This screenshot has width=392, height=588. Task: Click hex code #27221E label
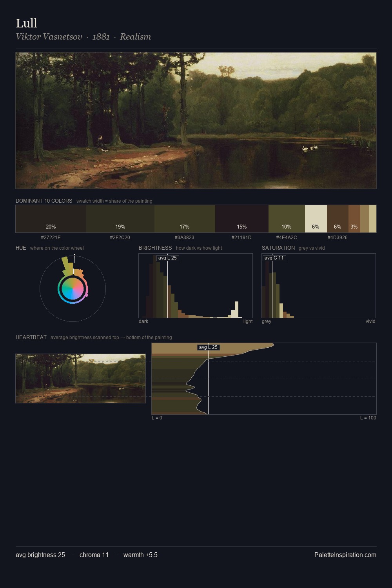51,238
